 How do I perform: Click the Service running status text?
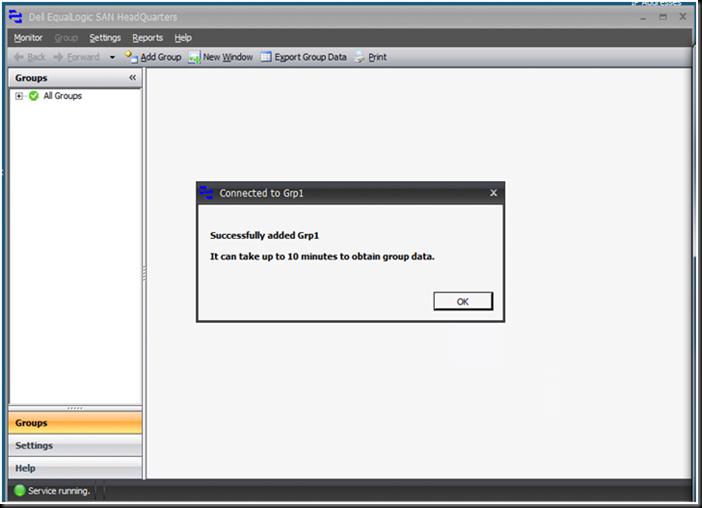pos(59,491)
